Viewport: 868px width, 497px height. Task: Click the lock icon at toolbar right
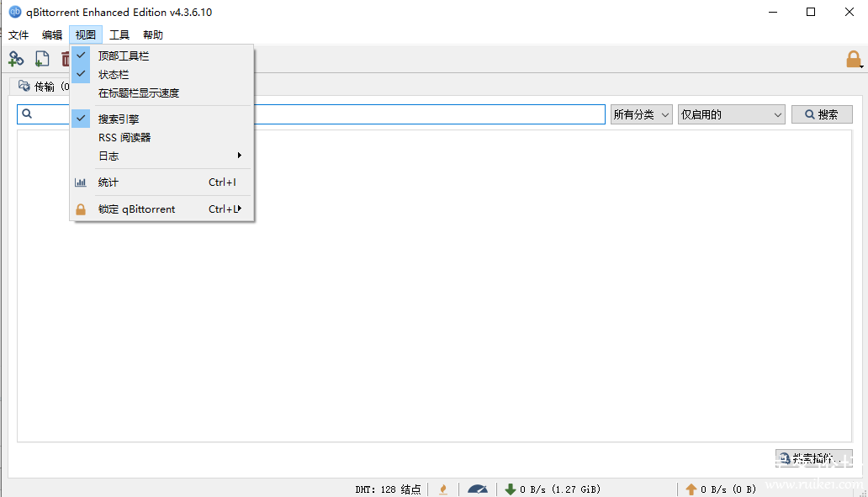(854, 59)
